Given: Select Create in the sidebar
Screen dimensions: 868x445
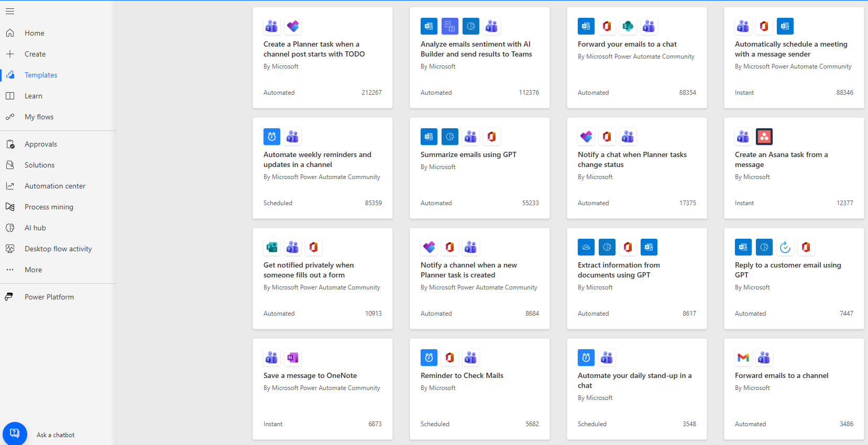Looking at the screenshot, I should [x=35, y=54].
